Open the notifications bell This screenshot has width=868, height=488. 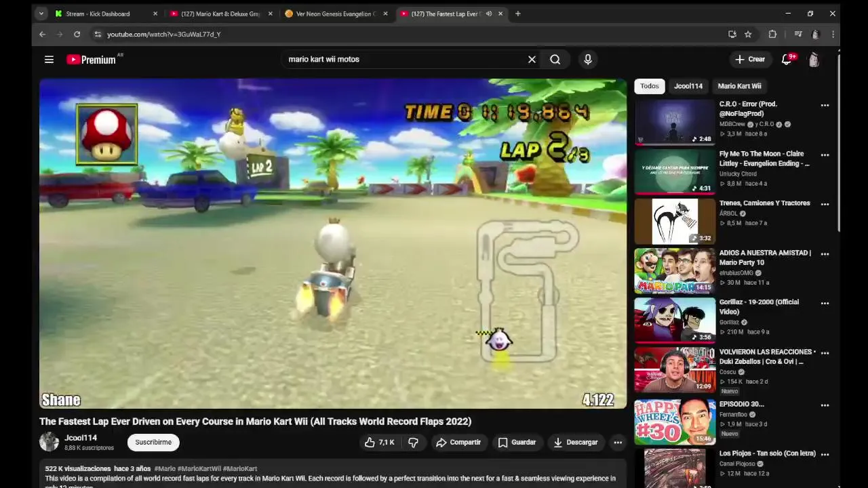pyautogui.click(x=787, y=60)
